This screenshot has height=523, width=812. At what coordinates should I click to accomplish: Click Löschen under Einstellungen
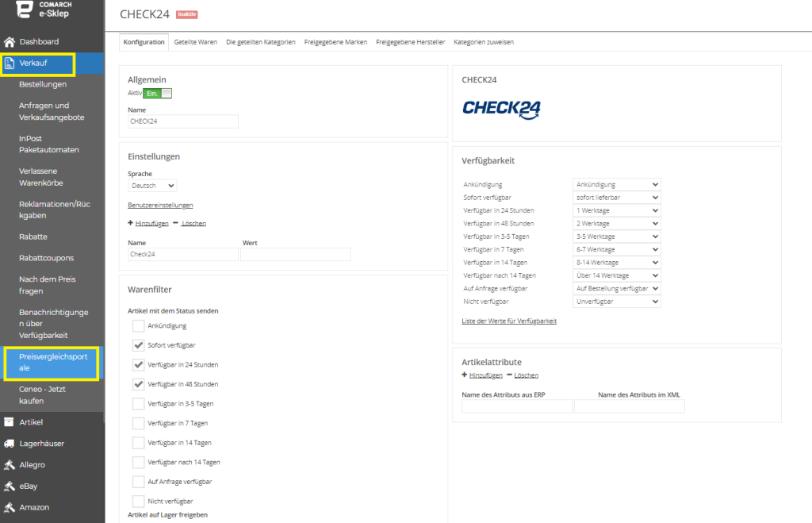(x=193, y=223)
